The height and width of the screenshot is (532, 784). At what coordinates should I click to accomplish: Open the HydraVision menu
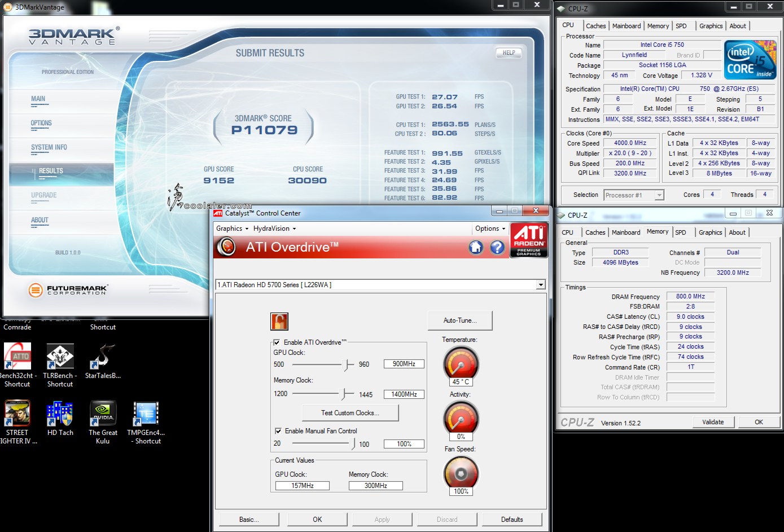274,228
